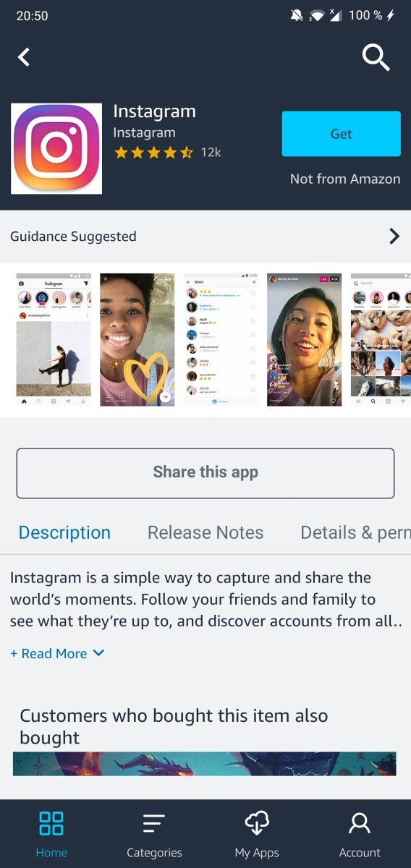Viewport: 411px width, 868px height.
Task: Tap the Instagram app logo
Action: coord(56,149)
